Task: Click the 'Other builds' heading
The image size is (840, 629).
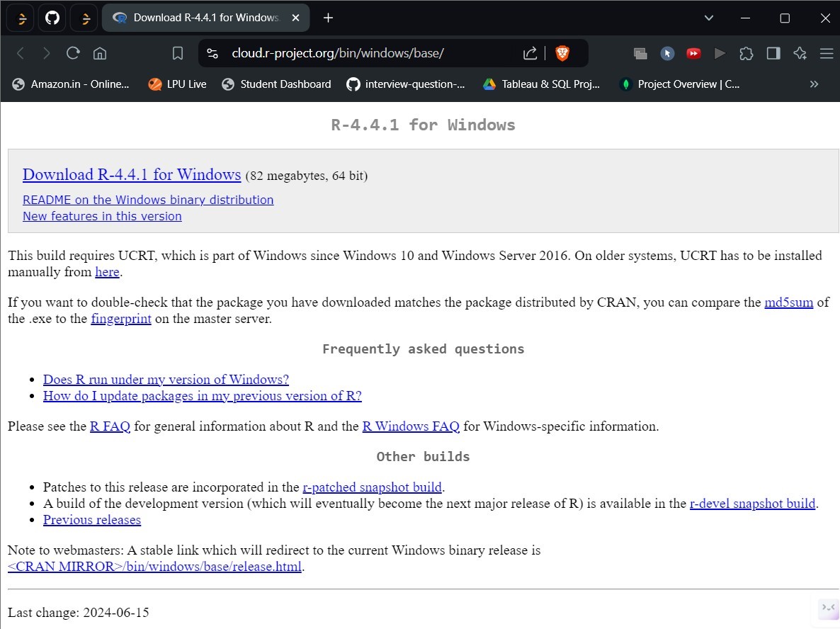Action: pos(424,456)
